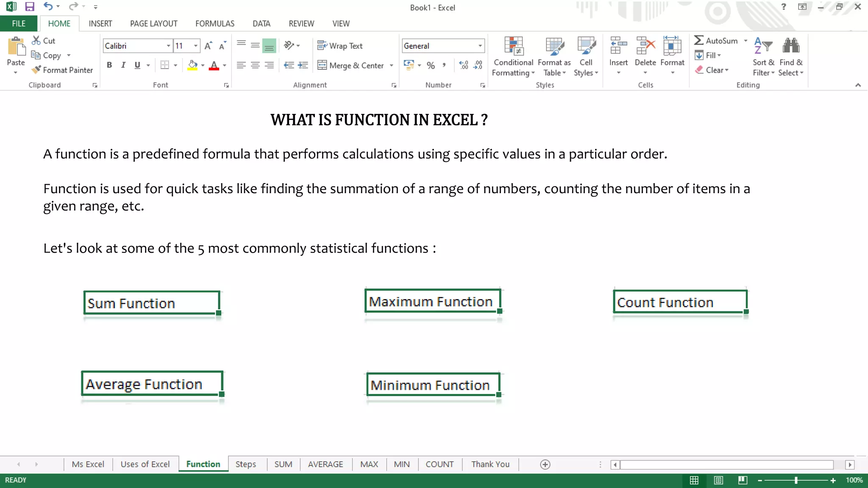This screenshot has height=488, width=868.
Task: Toggle Align Right horizontal alignment
Action: pyautogui.click(x=269, y=65)
